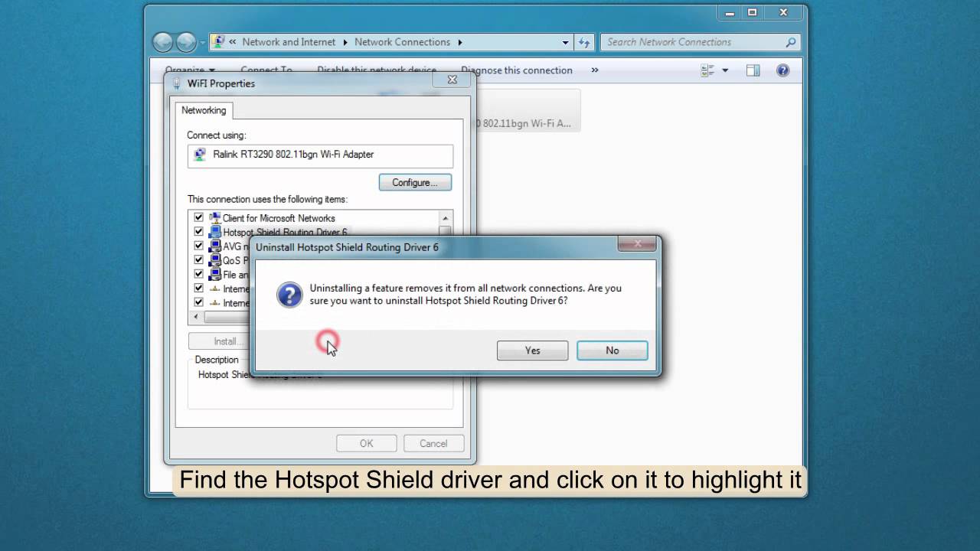
Task: Refresh the Network Connections view
Action: (x=584, y=42)
